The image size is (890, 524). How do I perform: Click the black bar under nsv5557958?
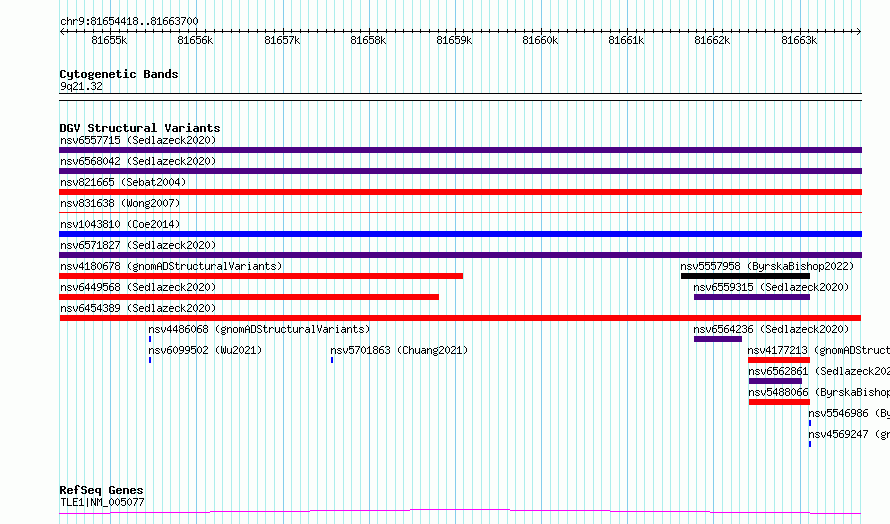tap(745, 276)
